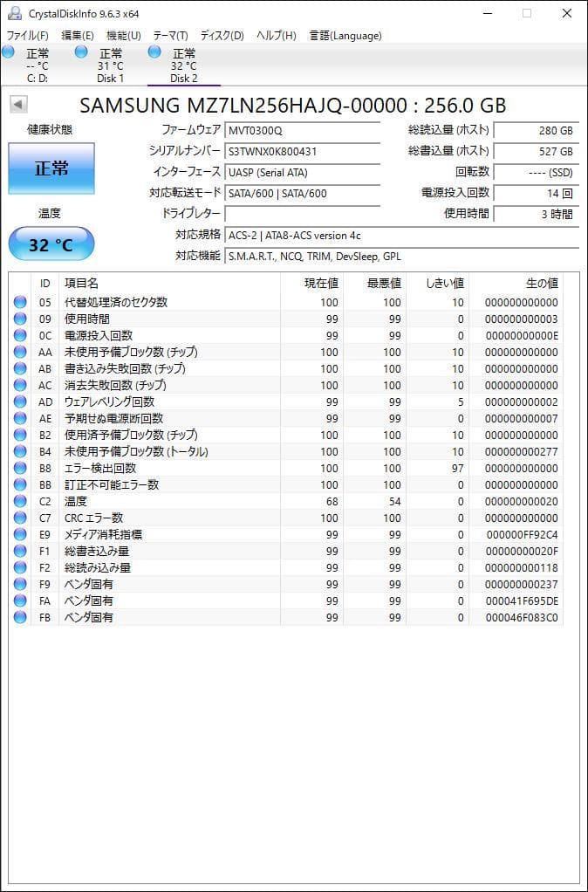Screen dimensions: 588x892
Task: Click the 32 °C temperature button
Action: [x=51, y=244]
